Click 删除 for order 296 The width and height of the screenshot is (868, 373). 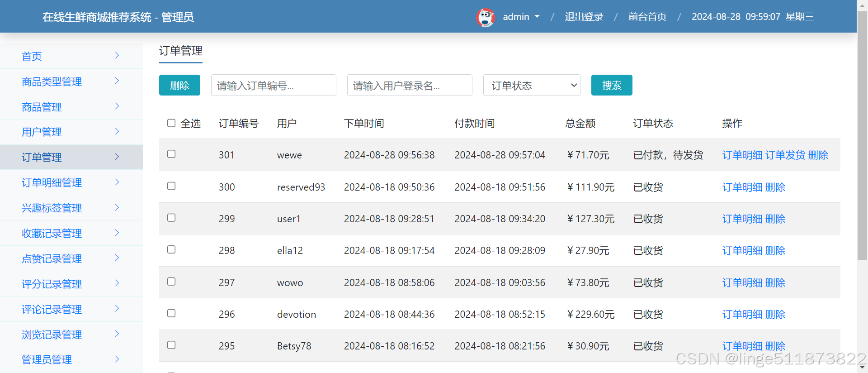tap(775, 314)
